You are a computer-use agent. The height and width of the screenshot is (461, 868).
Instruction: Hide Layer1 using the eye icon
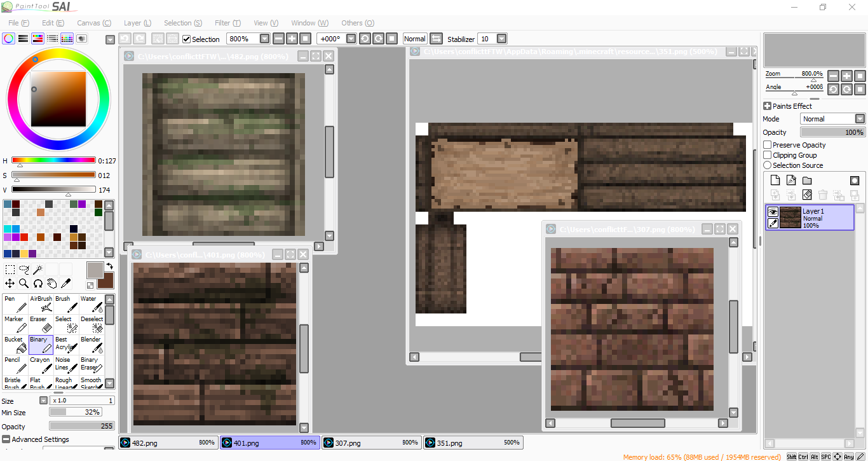(x=773, y=212)
